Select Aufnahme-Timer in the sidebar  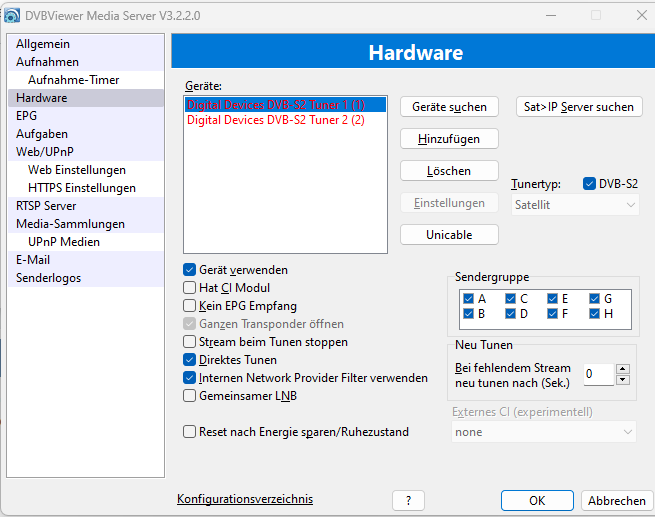[x=86, y=80]
